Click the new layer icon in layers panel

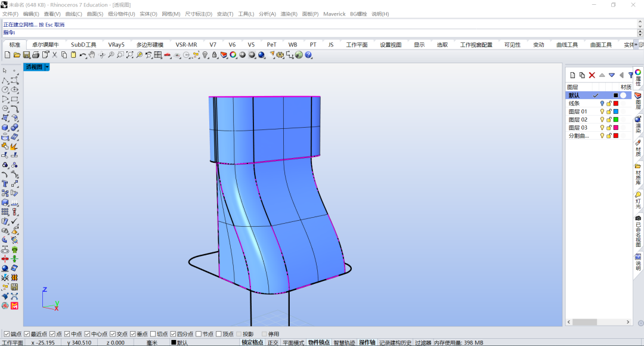click(572, 75)
